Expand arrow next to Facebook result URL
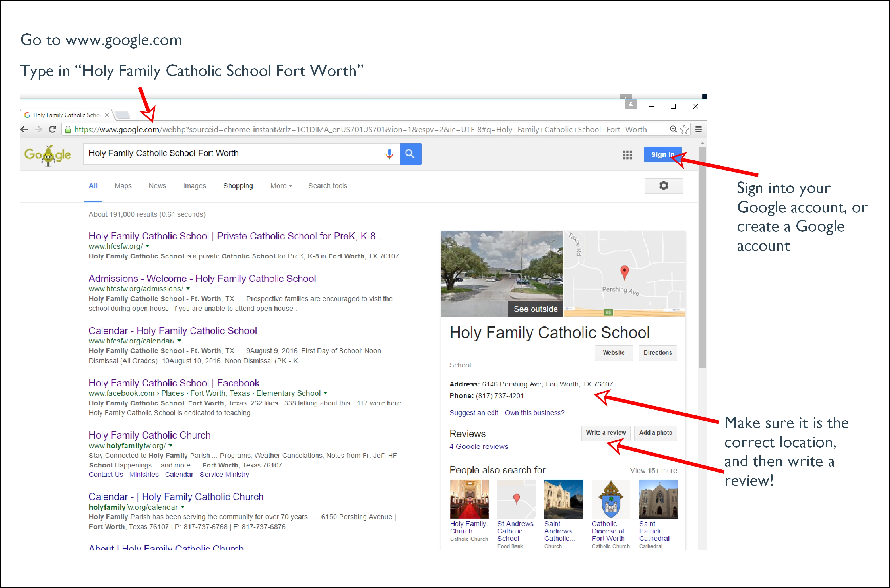 (325, 393)
